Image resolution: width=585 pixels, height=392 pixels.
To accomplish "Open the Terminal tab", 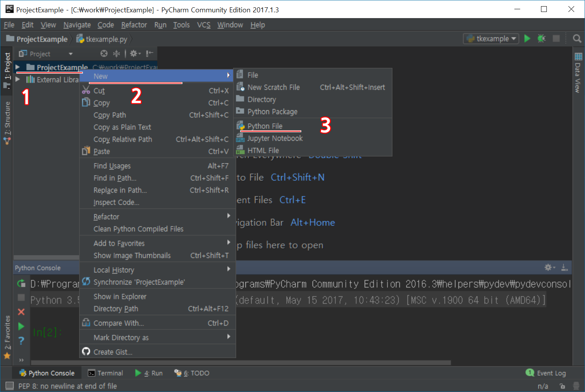I will 106,373.
